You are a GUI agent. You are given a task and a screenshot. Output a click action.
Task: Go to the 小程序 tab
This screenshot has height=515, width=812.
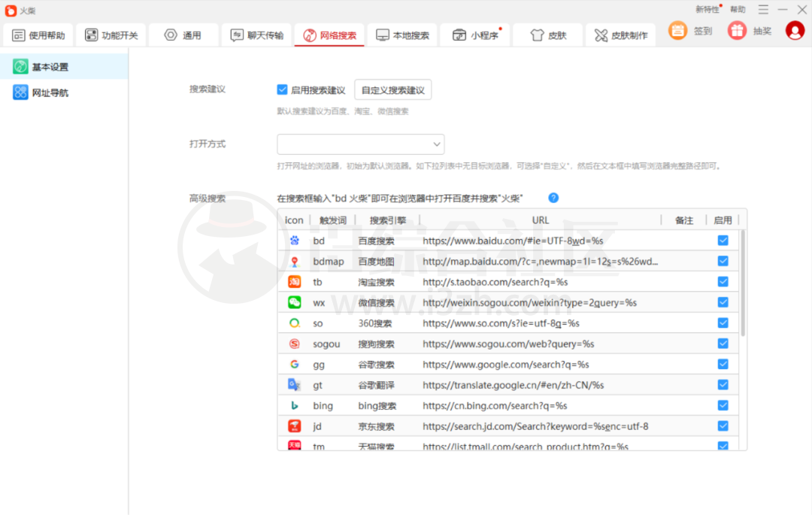pos(475,35)
